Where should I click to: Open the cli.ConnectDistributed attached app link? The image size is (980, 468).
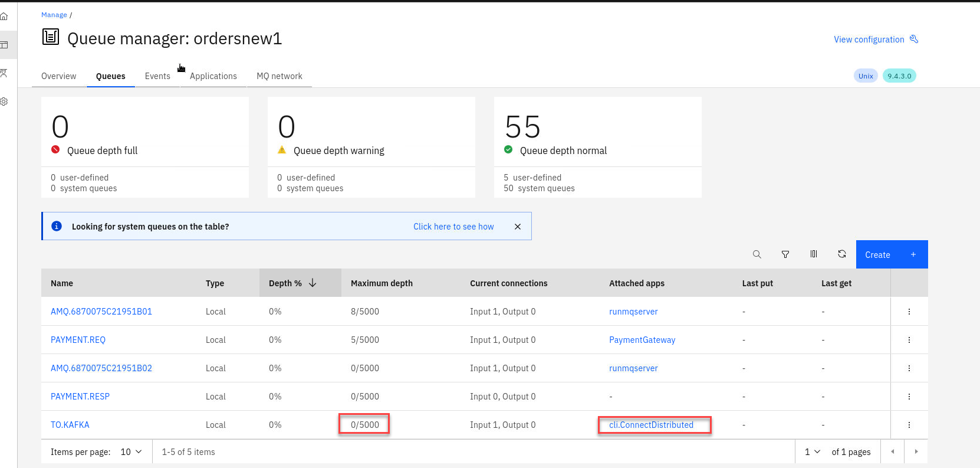(x=651, y=425)
